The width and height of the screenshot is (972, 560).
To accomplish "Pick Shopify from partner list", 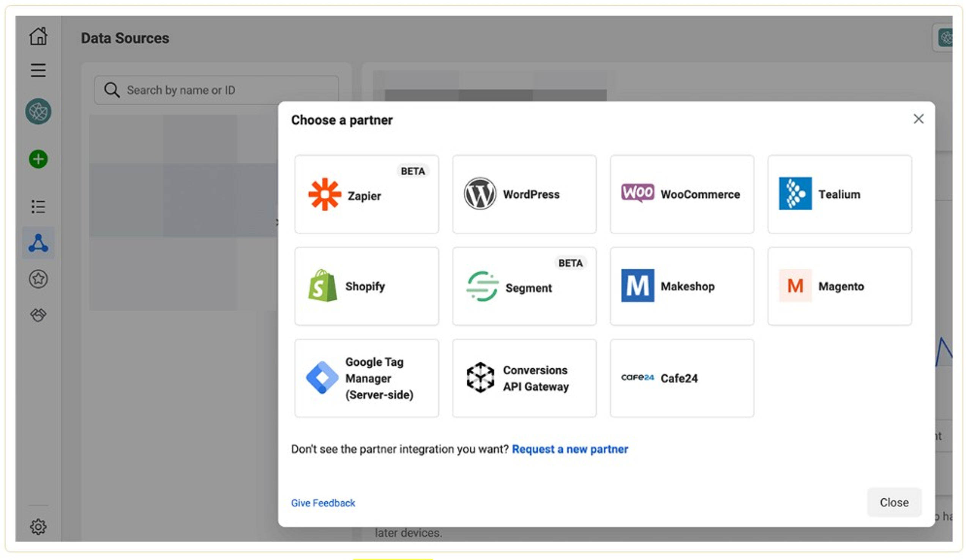I will 366,286.
